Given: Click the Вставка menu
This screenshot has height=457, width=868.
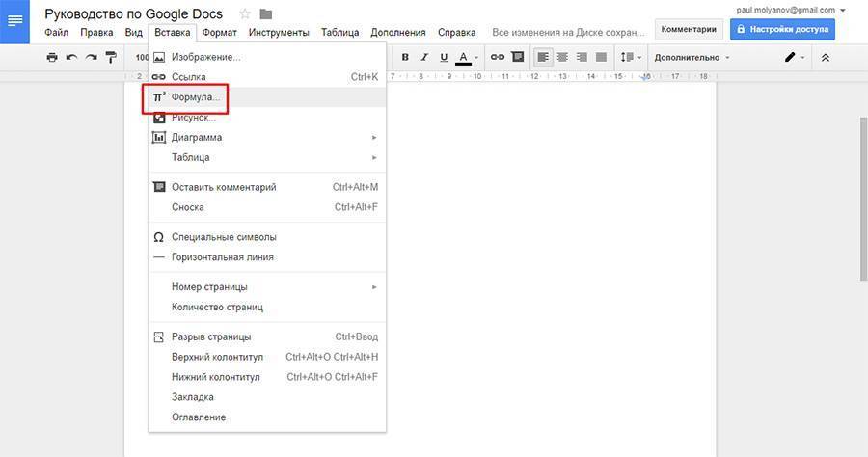Looking at the screenshot, I should tap(173, 32).
